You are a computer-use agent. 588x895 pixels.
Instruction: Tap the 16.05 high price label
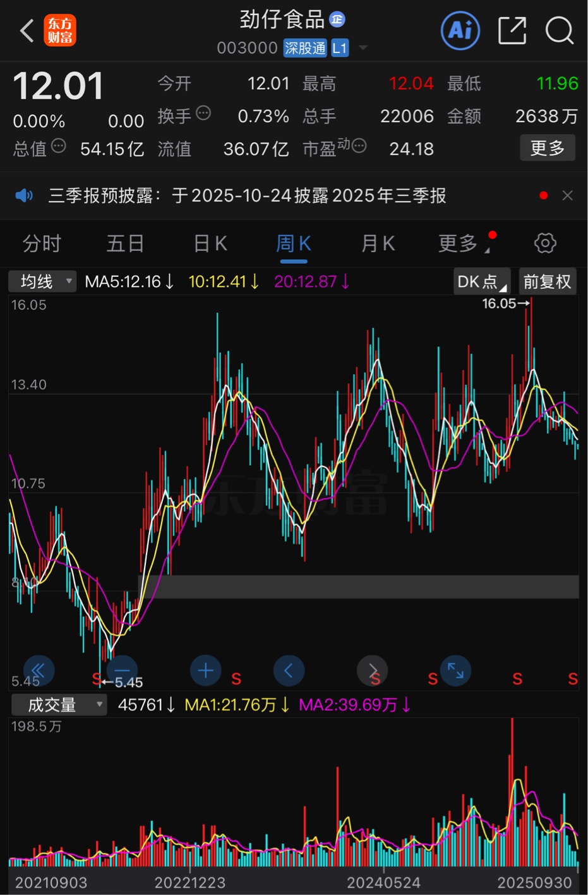pos(505,303)
